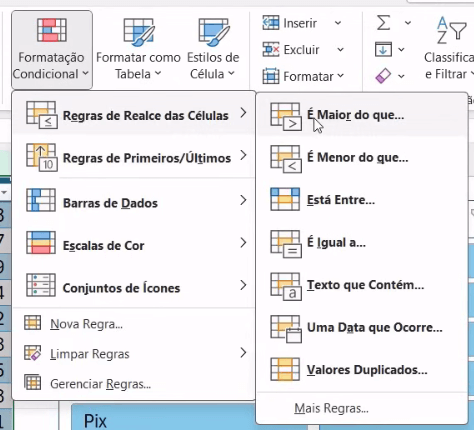Click the Nova Regra grid icon
Viewport: 474px width, 430px height.
(x=33, y=323)
